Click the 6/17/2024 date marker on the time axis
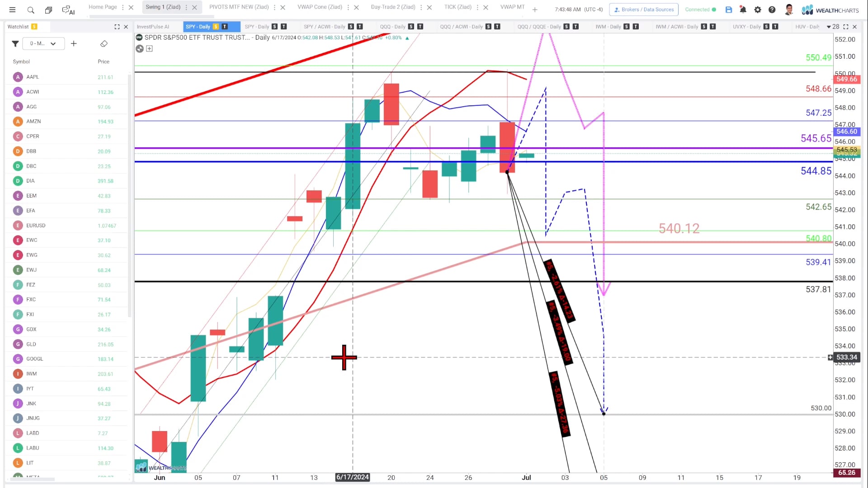868x488 pixels. coord(353,477)
